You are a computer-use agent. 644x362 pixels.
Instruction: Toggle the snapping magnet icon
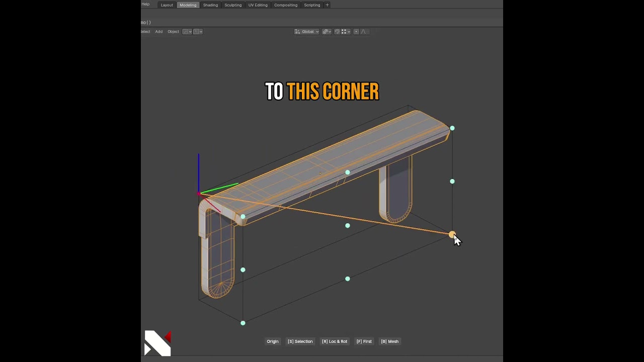[337, 32]
